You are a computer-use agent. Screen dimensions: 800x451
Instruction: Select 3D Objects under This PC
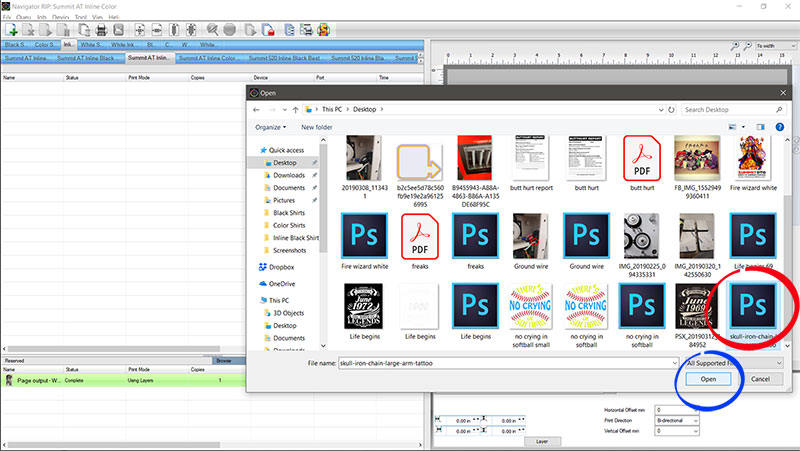[288, 313]
